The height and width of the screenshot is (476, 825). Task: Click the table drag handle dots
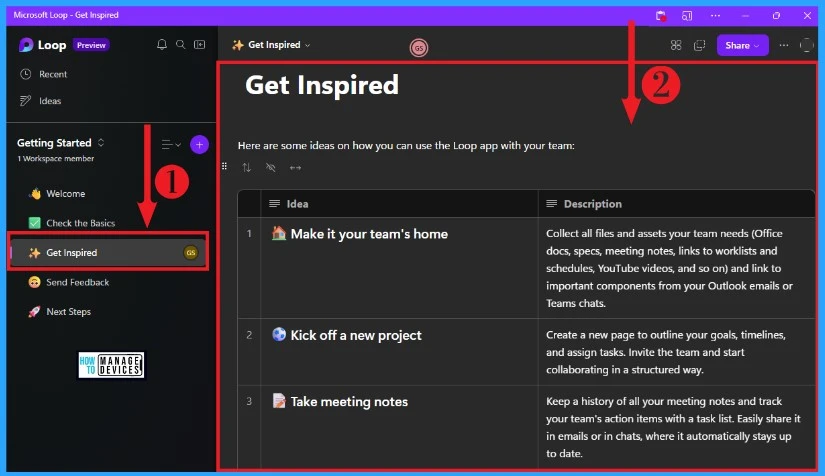225,166
